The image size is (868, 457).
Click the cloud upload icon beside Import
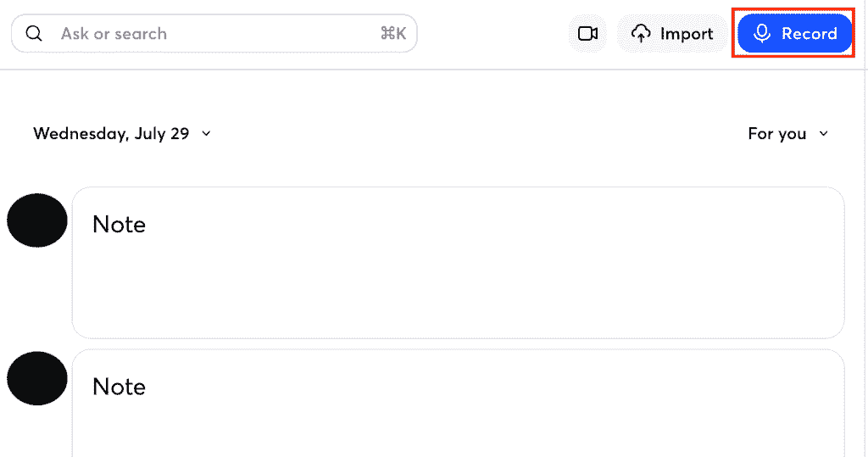(x=641, y=33)
